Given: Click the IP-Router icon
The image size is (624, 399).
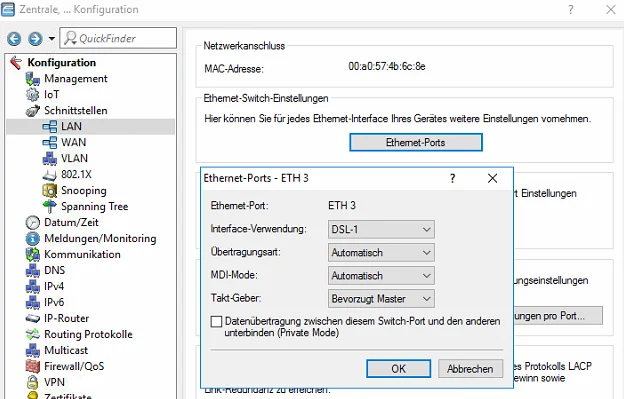Looking at the screenshot, I should 33,318.
